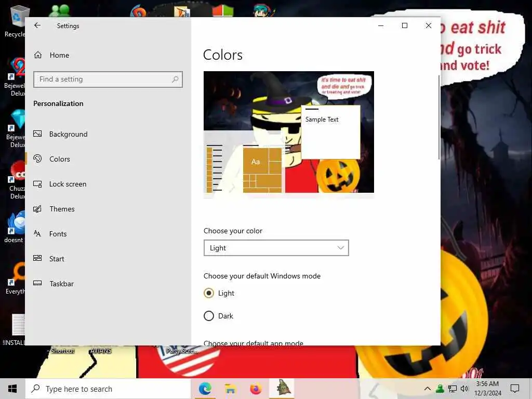Screen dimensions: 532x399
Task: Select the doesnt desktop shortcut
Action: pyautogui.click(x=14, y=227)
